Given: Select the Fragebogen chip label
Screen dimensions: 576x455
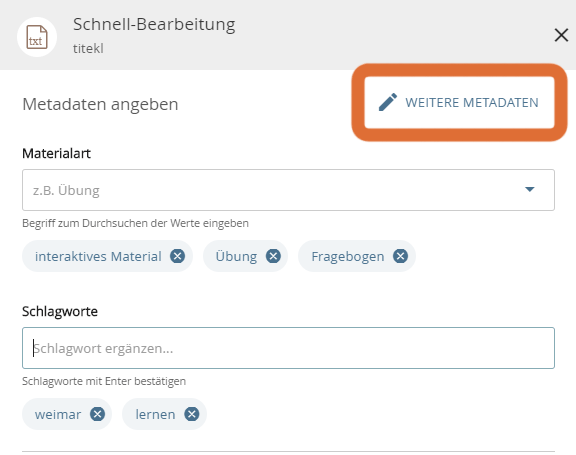Looking at the screenshot, I should (x=348, y=256).
